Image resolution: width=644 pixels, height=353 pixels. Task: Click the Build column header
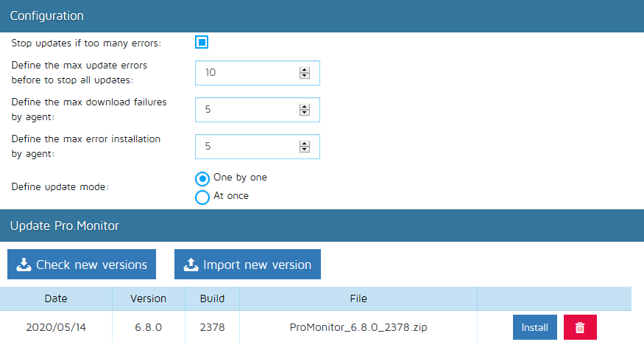(x=212, y=298)
